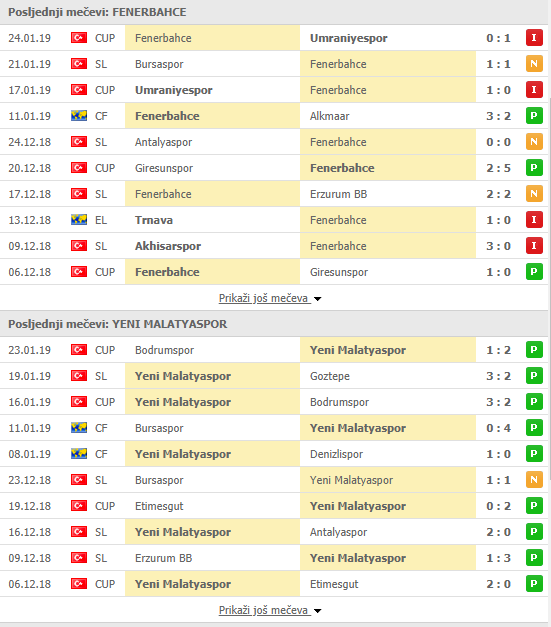Viewport: 551px width, 627px height.
Task: Click the header 'Posljednji mečevi: FENERBAHCE'
Action: pyautogui.click(x=97, y=12)
